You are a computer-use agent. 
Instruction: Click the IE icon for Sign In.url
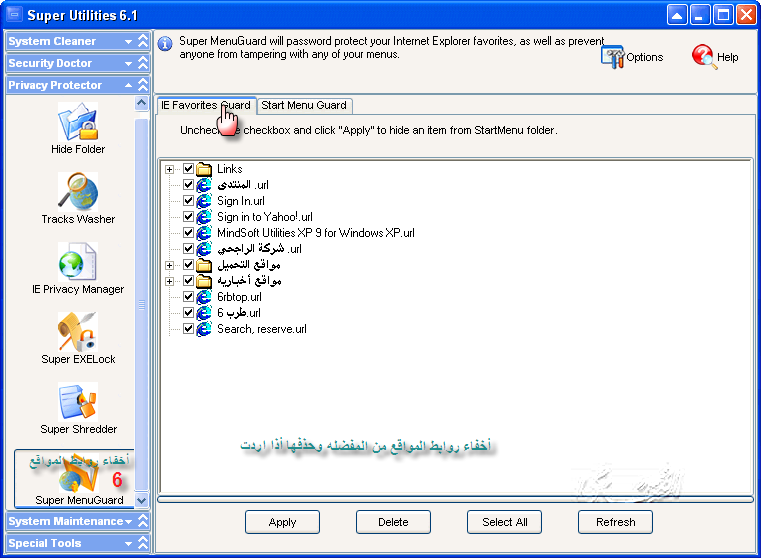click(x=204, y=201)
